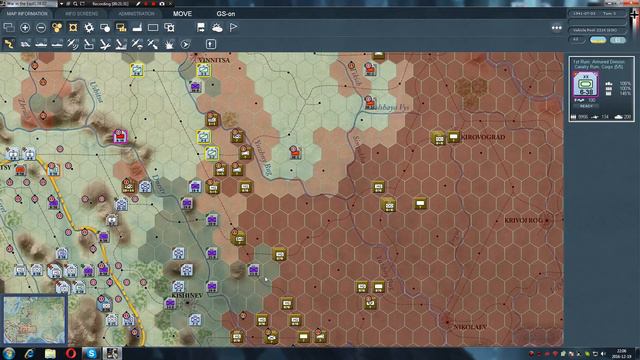Open Internet Explorer from the taskbar

coord(29,353)
